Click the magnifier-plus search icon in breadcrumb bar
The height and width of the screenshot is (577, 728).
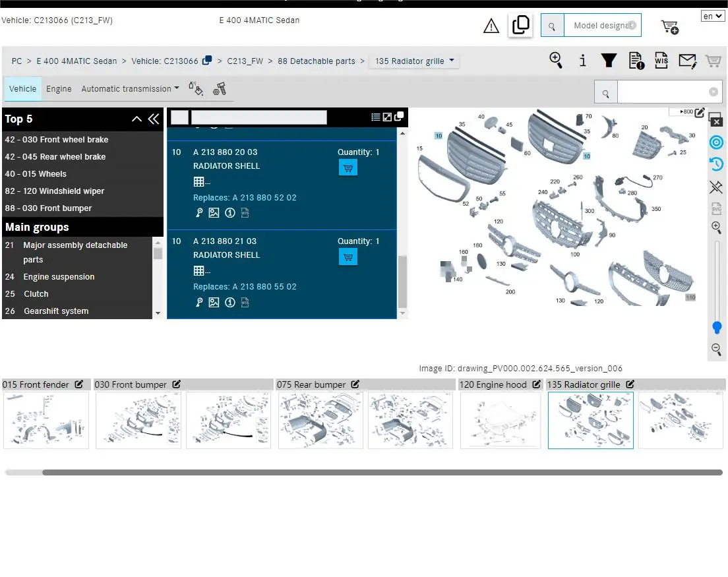pyautogui.click(x=556, y=61)
